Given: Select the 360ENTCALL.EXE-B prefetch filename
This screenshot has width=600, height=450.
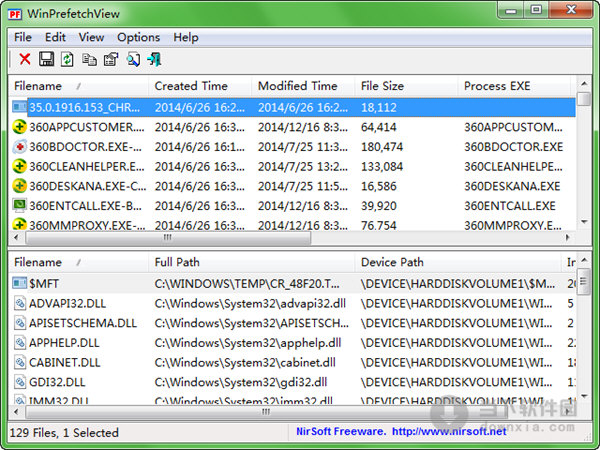Looking at the screenshot, I should [86, 206].
